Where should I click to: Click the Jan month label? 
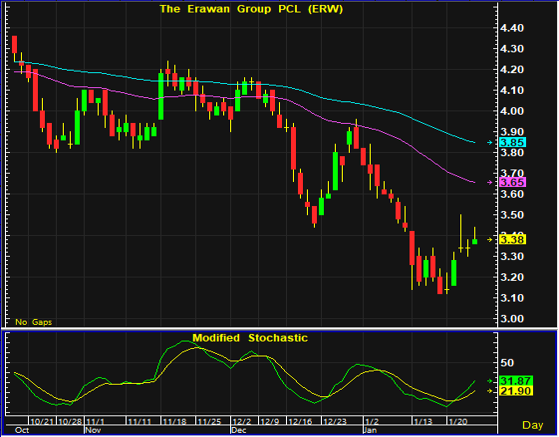pyautogui.click(x=370, y=430)
